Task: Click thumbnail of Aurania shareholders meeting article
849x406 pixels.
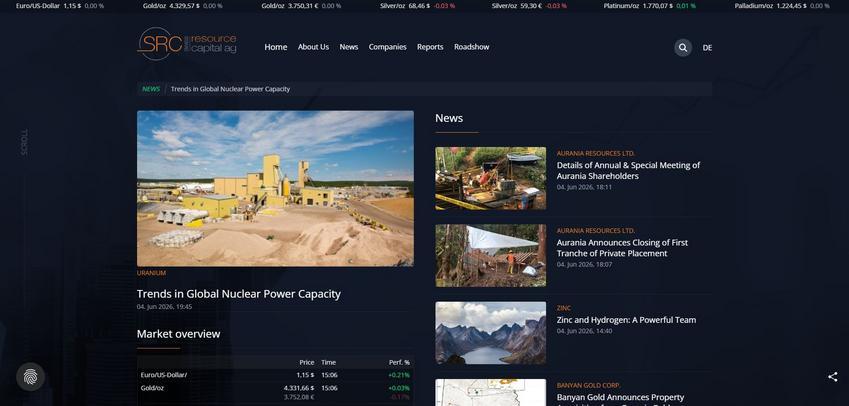Action: pyautogui.click(x=491, y=178)
